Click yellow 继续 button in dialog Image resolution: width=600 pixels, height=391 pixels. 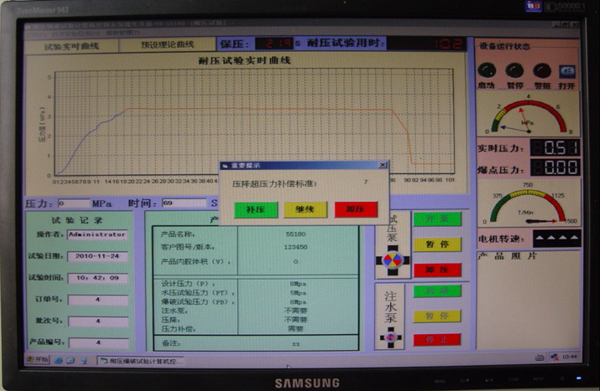pos(305,209)
